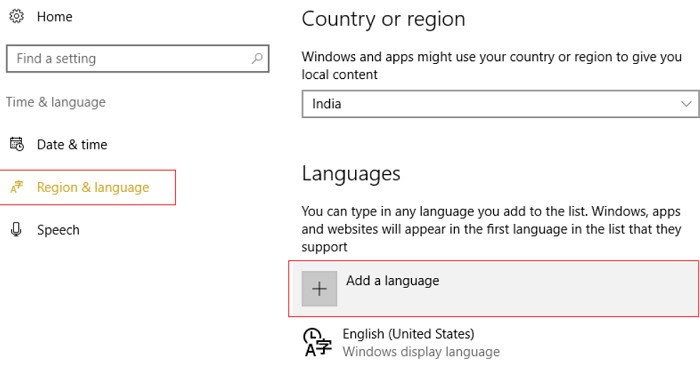This screenshot has height=374, width=700.
Task: Click the Windows display language text
Action: (421, 352)
